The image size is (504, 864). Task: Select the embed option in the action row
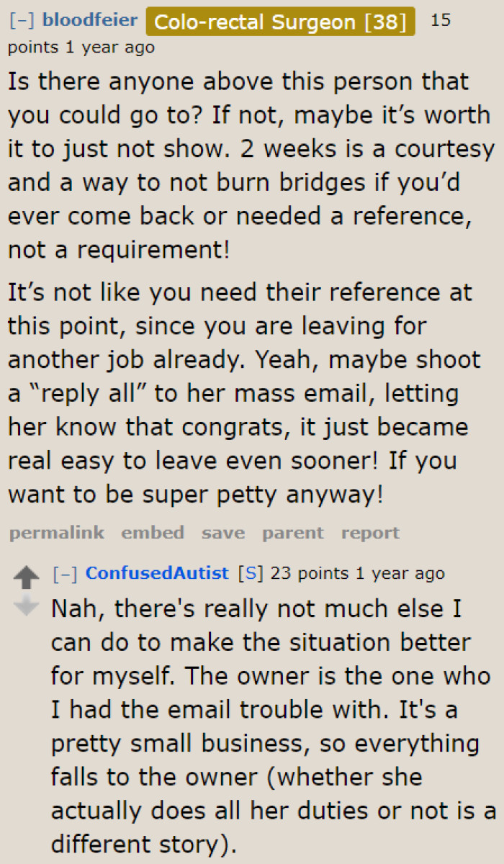coord(153,533)
